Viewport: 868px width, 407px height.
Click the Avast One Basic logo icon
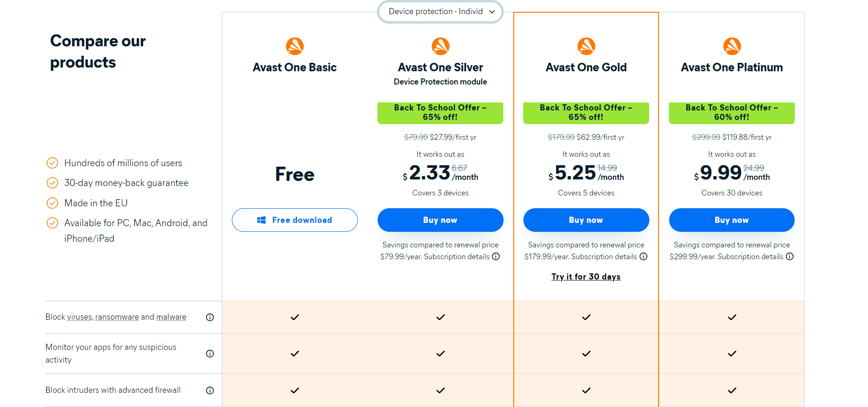point(295,46)
